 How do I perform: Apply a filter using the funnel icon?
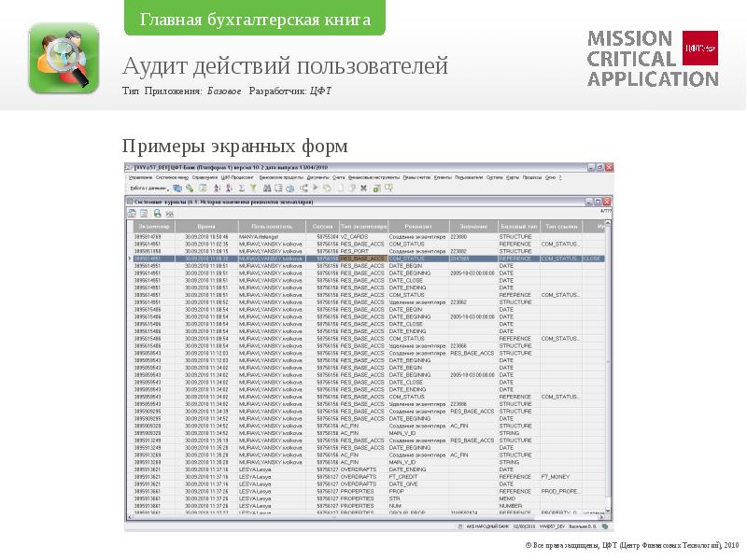254,187
